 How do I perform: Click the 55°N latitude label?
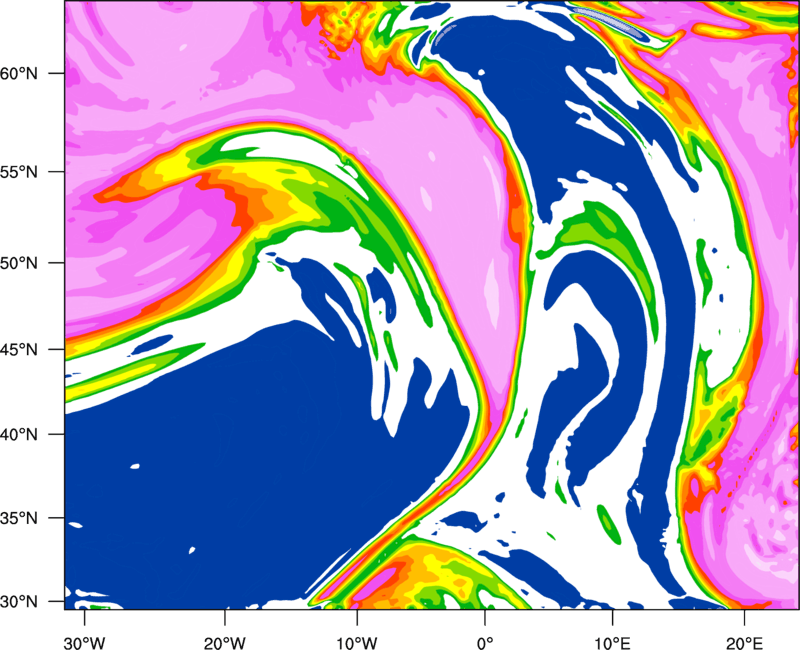tap(19, 172)
